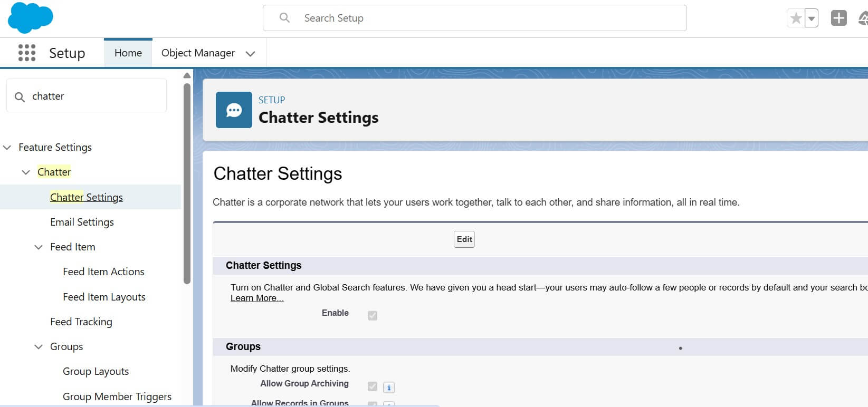Collapse the Feature Settings section

click(x=7, y=148)
